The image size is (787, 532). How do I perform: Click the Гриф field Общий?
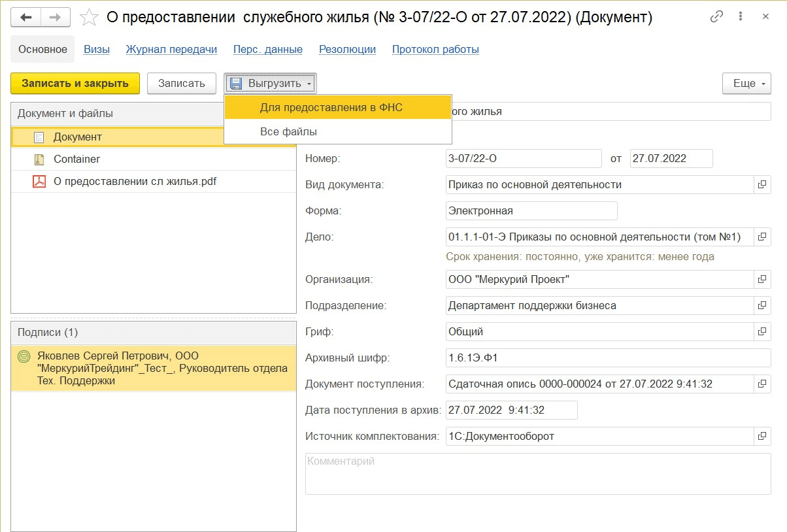point(600,332)
